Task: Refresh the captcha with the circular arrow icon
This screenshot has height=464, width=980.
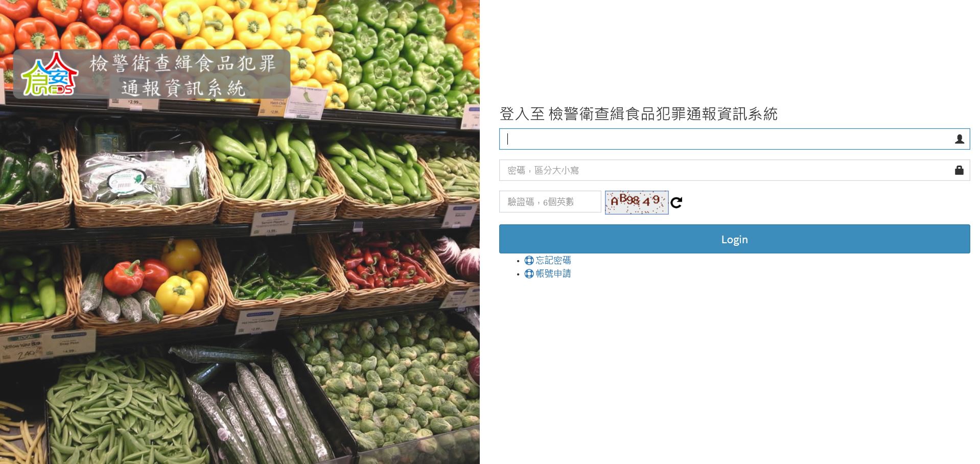Action: click(676, 203)
